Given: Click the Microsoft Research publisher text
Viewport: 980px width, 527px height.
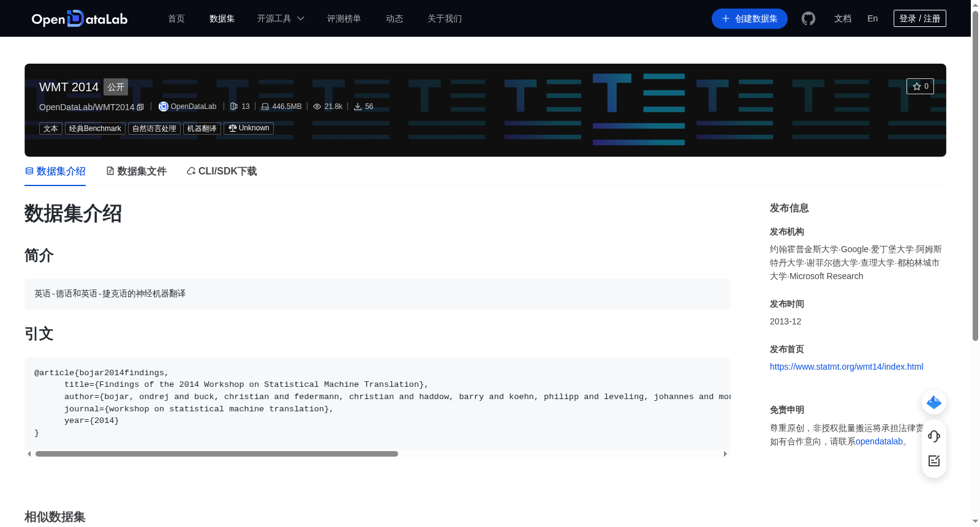Looking at the screenshot, I should [826, 276].
